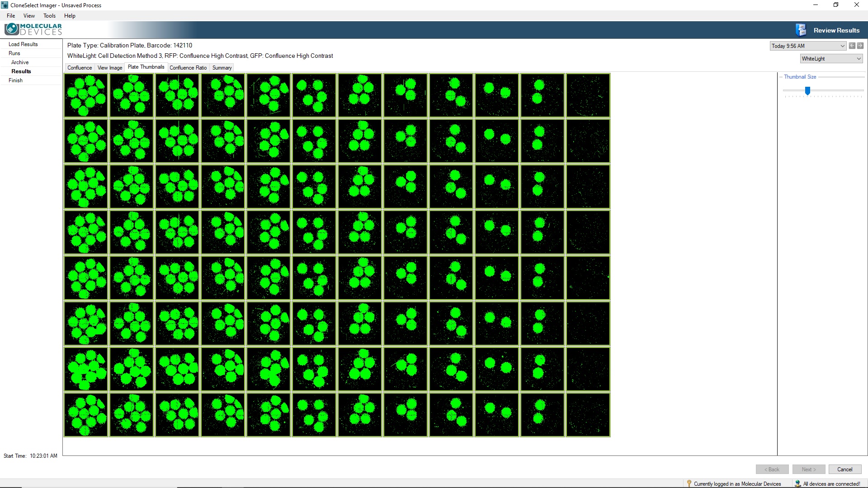Click the devices connected status icon
The height and width of the screenshot is (488, 868).
click(798, 483)
